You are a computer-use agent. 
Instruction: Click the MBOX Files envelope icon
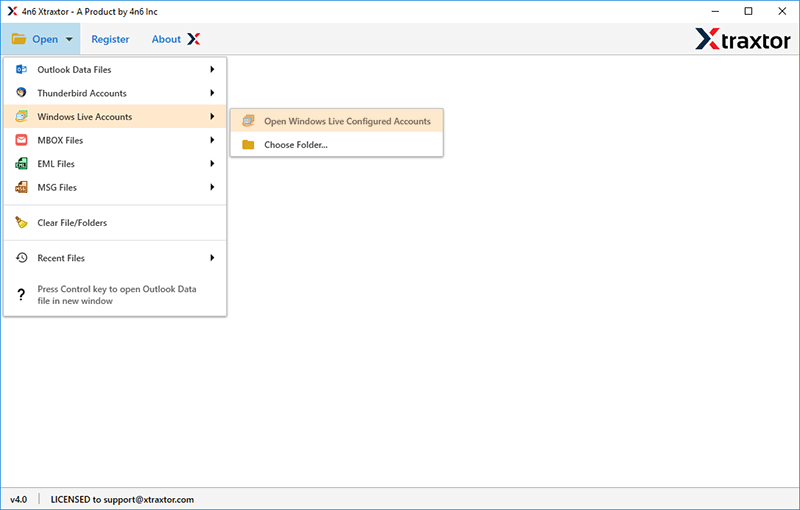click(21, 140)
